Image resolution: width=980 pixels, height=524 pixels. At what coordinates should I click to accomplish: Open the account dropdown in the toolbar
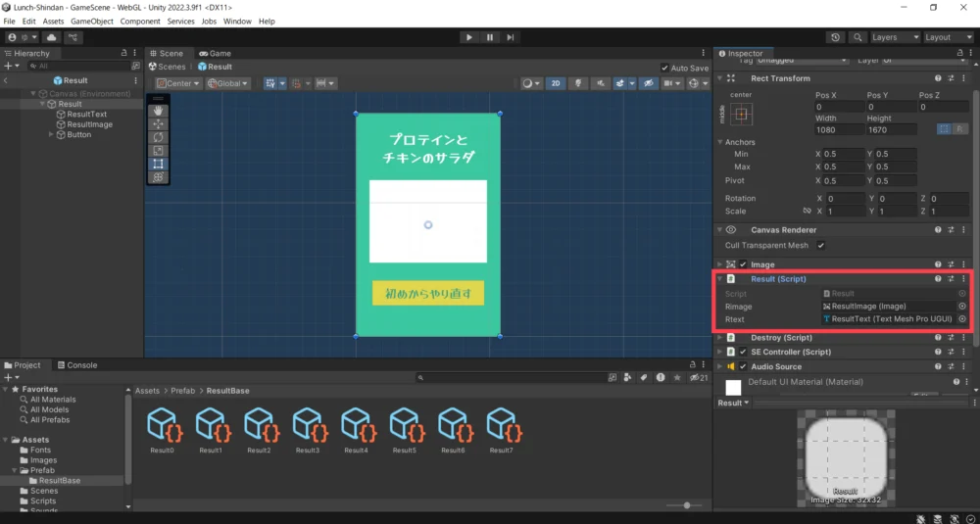24,37
